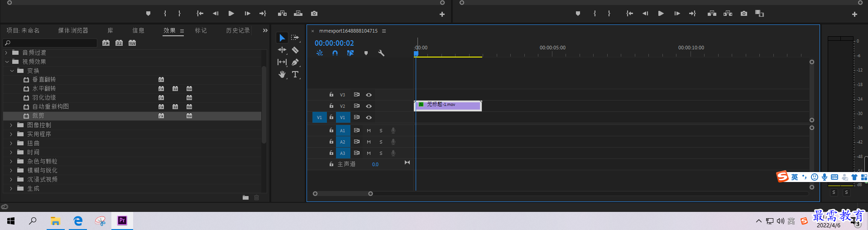The width and height of the screenshot is (868, 230).
Task: Switch to 信息 tab
Action: (x=138, y=30)
